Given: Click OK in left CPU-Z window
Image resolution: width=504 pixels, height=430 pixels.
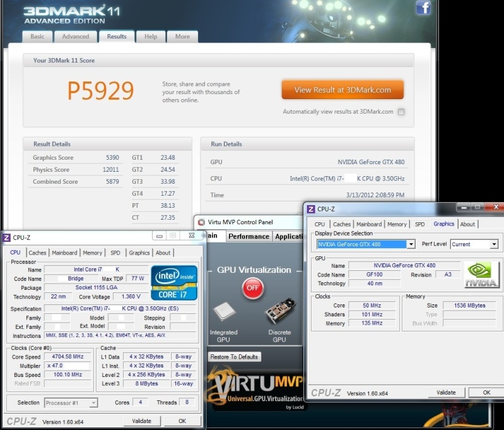Looking at the screenshot, I should tap(182, 421).
